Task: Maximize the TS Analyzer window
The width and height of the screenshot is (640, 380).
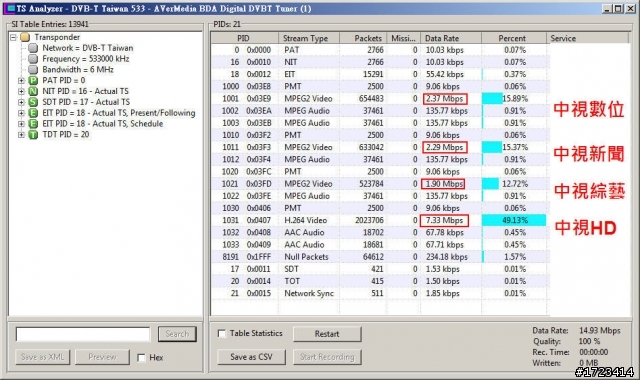Action: (619, 8)
